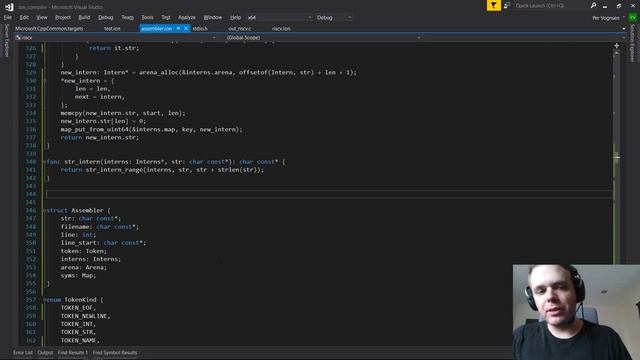Collapse the *new_intern initializer block
Screen dimensions: 640x360
[x=44, y=81]
